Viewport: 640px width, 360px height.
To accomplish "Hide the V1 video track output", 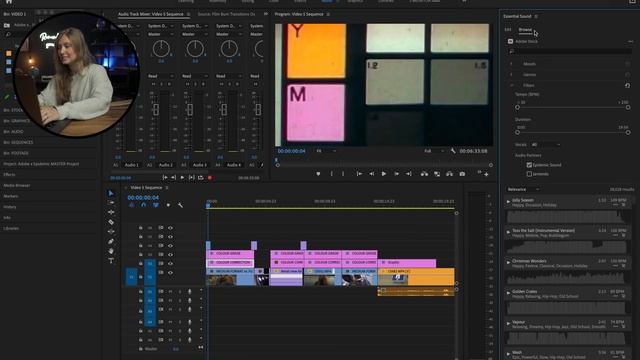I will coord(171,272).
